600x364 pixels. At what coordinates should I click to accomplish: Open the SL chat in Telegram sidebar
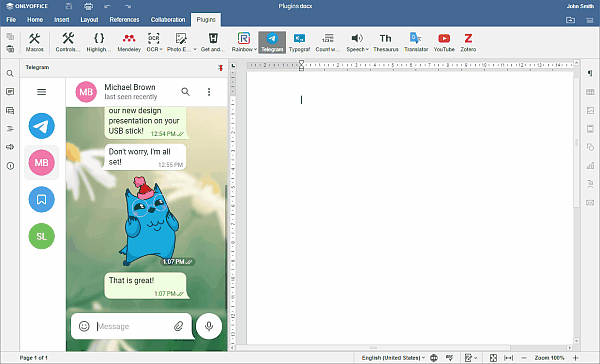42,236
